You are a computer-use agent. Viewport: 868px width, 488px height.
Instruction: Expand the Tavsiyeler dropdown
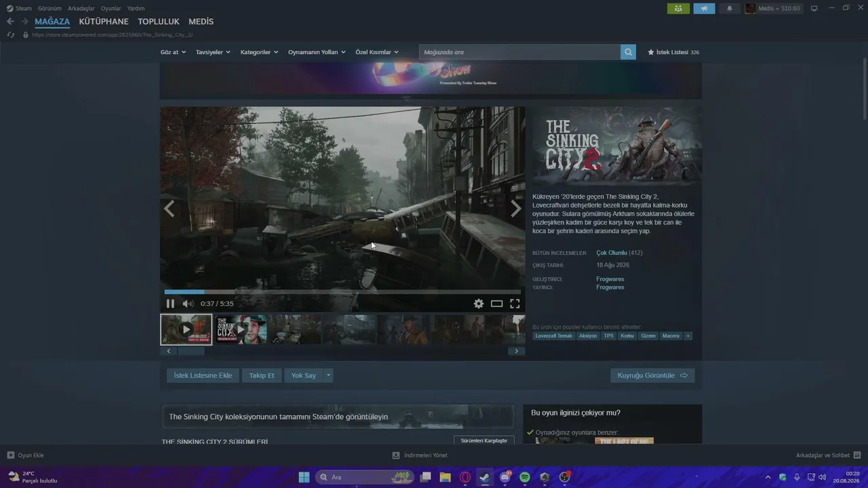213,52
